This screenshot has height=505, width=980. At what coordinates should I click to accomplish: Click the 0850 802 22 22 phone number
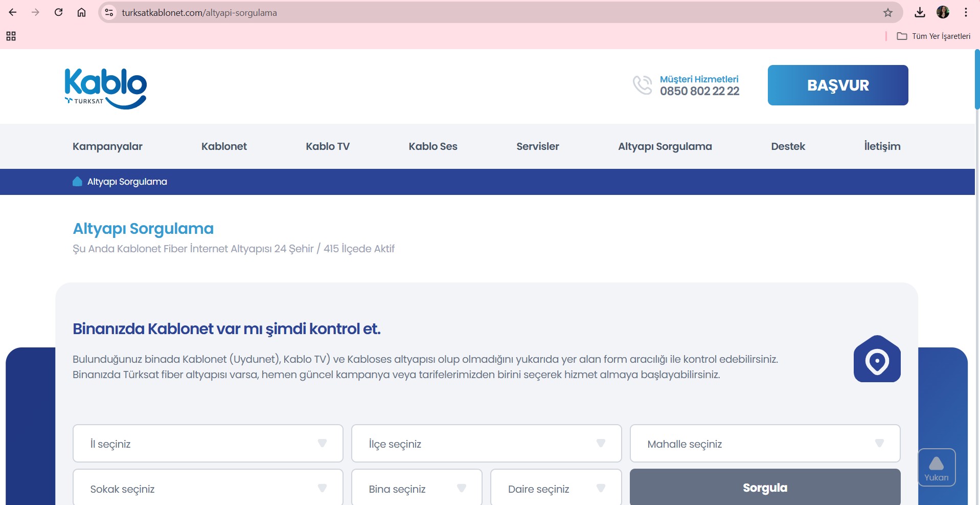[x=699, y=91]
